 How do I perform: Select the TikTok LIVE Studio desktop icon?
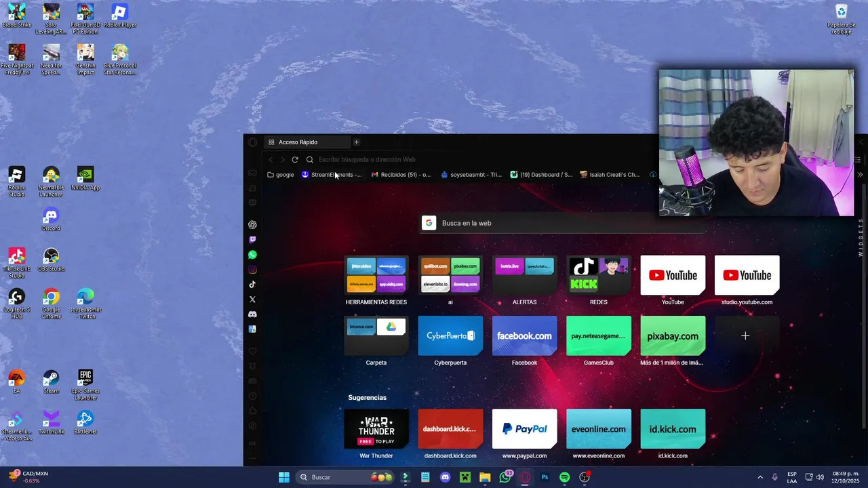16,263
